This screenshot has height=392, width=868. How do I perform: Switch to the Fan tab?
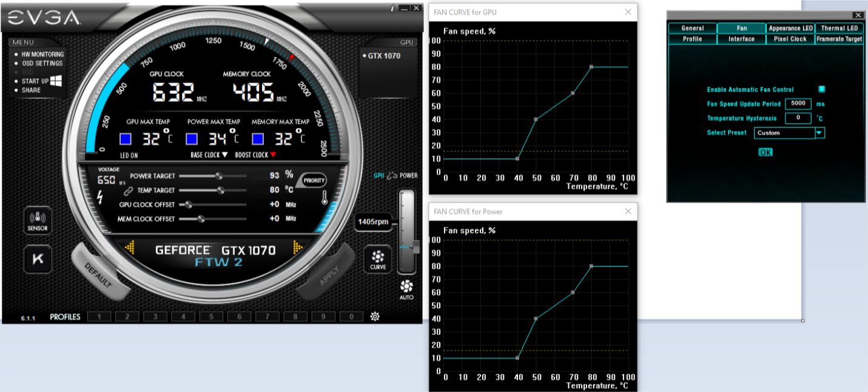pyautogui.click(x=741, y=28)
